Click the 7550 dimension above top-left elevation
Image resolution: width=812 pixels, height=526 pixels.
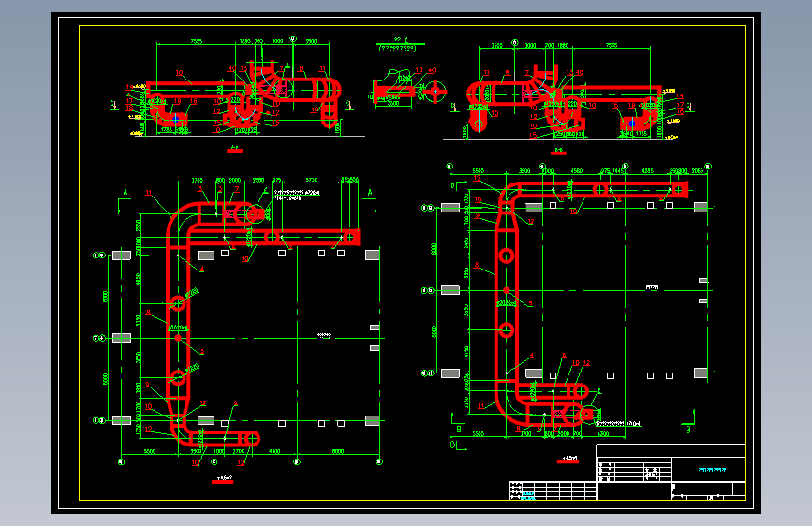[197, 41]
